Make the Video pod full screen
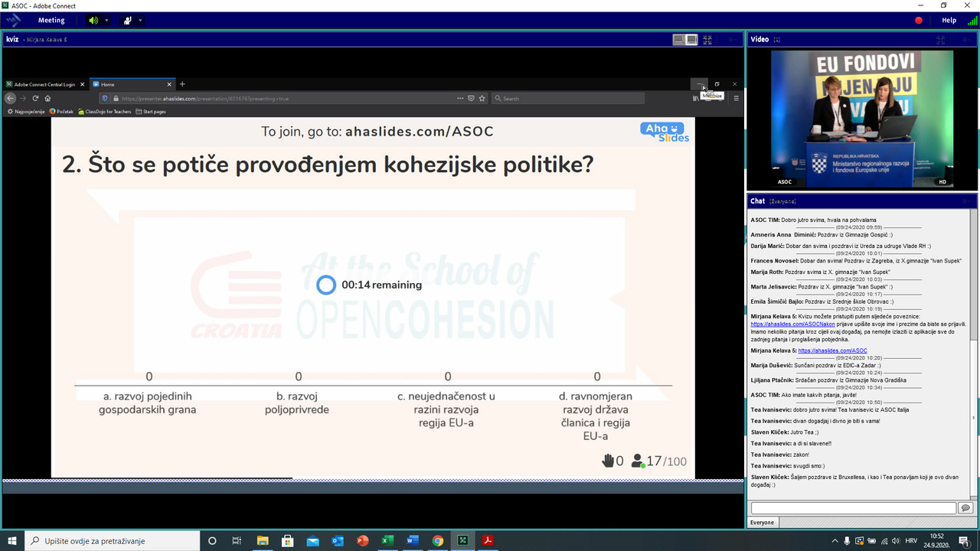980x551 pixels. click(x=941, y=40)
